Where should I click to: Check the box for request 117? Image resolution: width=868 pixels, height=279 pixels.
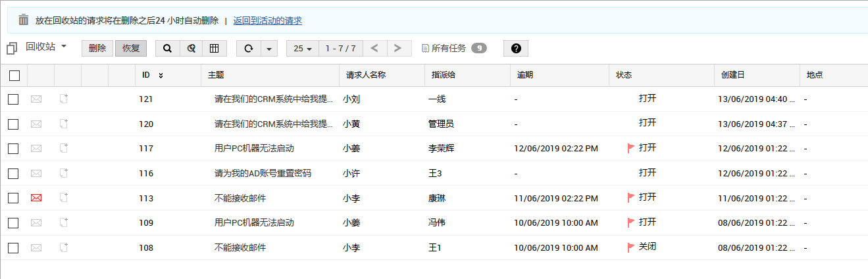(x=13, y=149)
